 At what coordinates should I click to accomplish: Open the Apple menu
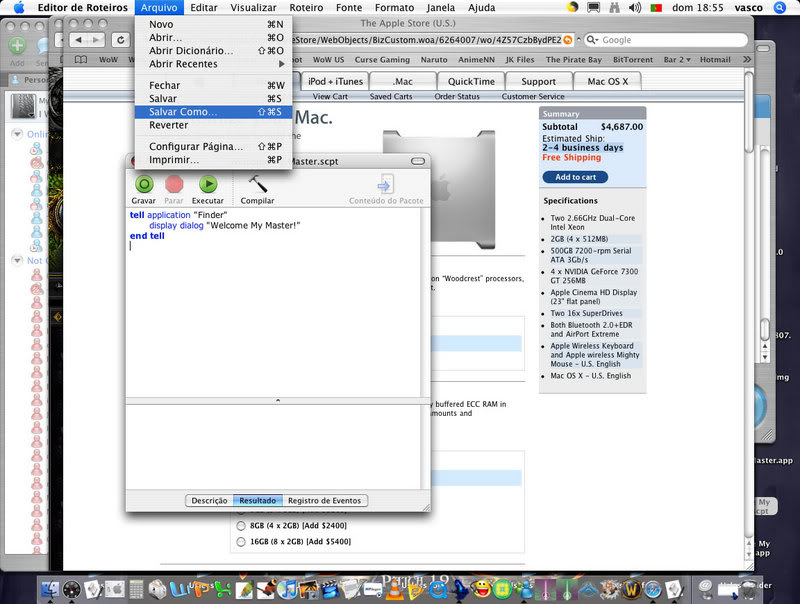coord(18,8)
